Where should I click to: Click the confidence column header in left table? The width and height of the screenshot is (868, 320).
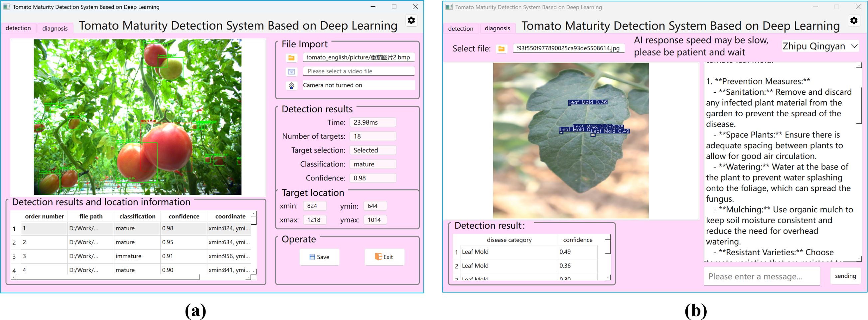coord(184,216)
